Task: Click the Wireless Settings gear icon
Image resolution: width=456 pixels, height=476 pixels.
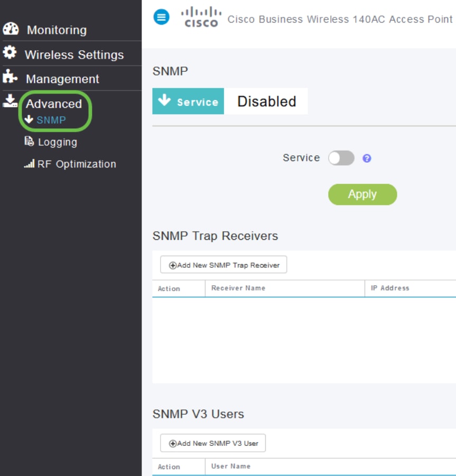Action: click(x=10, y=52)
